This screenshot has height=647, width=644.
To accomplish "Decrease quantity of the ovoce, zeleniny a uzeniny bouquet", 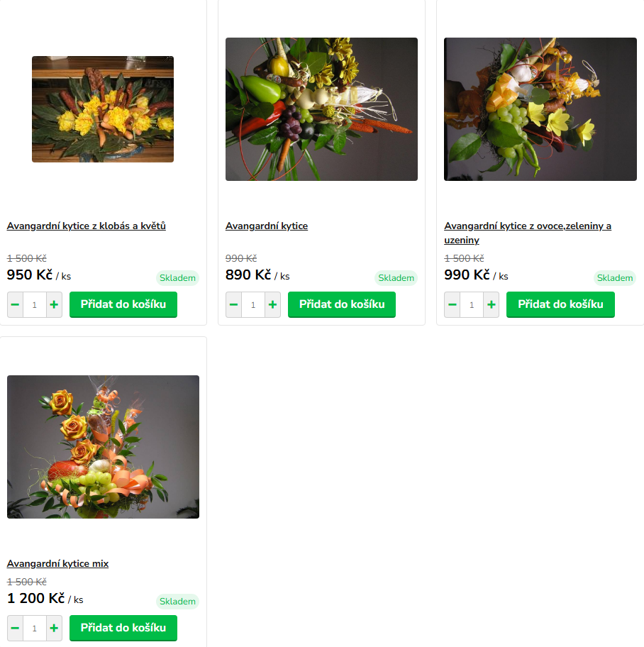I will [x=452, y=305].
